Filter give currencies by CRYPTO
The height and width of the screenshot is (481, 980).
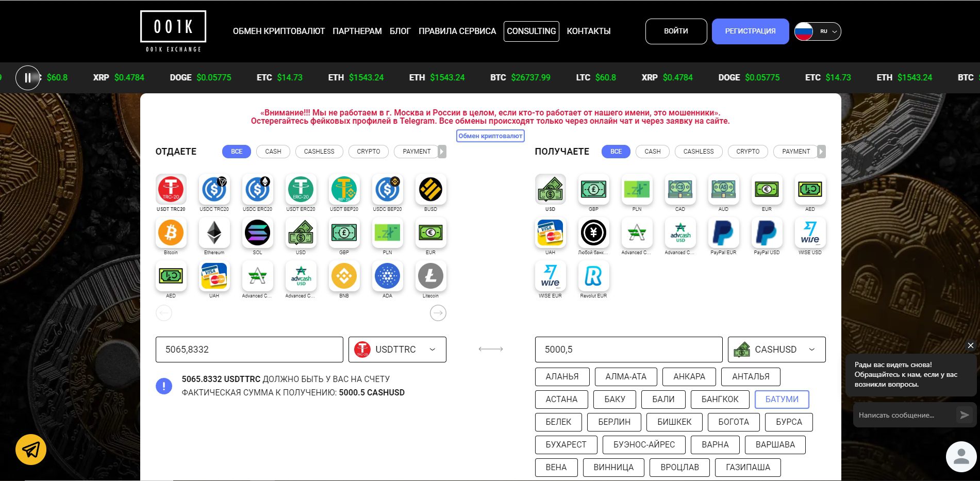point(369,152)
